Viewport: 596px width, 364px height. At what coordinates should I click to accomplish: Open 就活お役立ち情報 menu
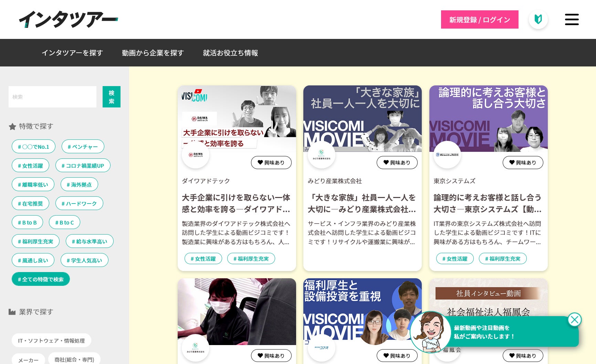pos(230,53)
